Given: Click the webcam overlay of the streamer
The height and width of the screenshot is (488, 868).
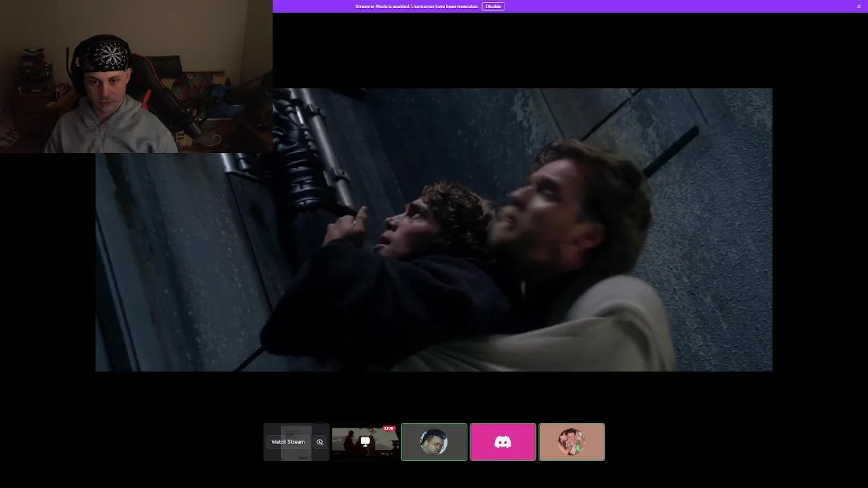Looking at the screenshot, I should click(136, 77).
